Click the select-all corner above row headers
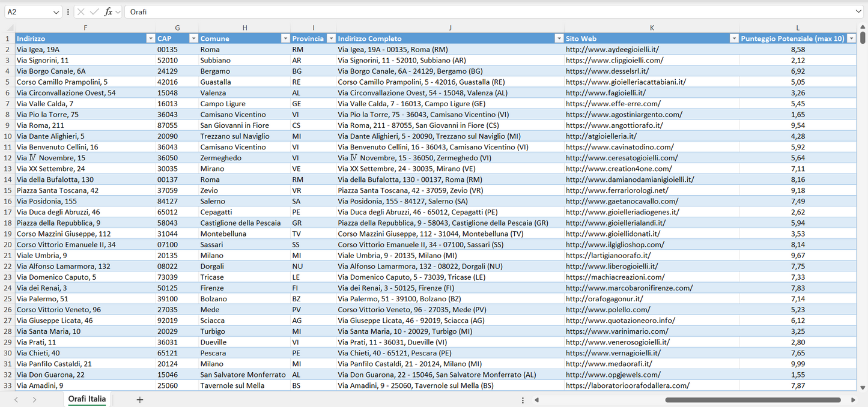Viewport: 868px width, 407px height. 9,27
